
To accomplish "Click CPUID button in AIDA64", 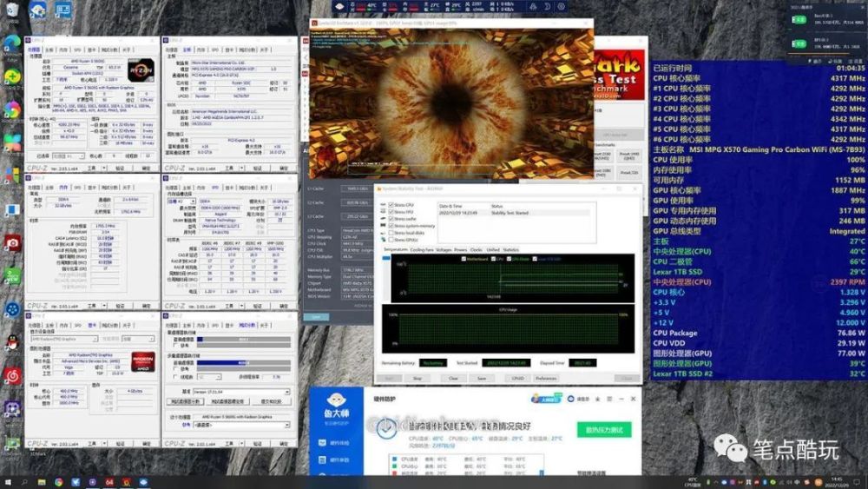I will [x=517, y=378].
